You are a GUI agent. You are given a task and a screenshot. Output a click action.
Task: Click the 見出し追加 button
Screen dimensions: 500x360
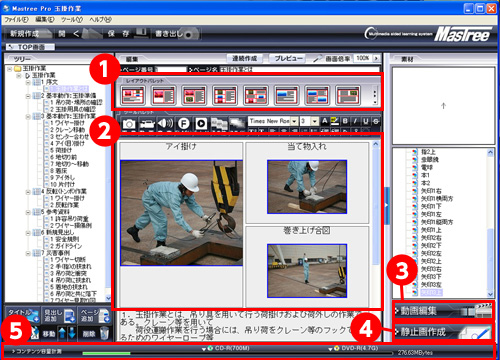tap(59, 315)
